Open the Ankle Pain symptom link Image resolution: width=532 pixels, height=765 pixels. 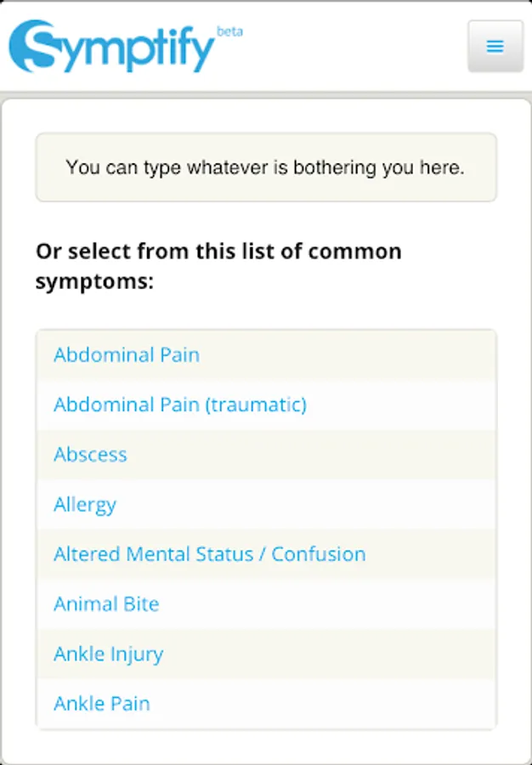coord(102,704)
